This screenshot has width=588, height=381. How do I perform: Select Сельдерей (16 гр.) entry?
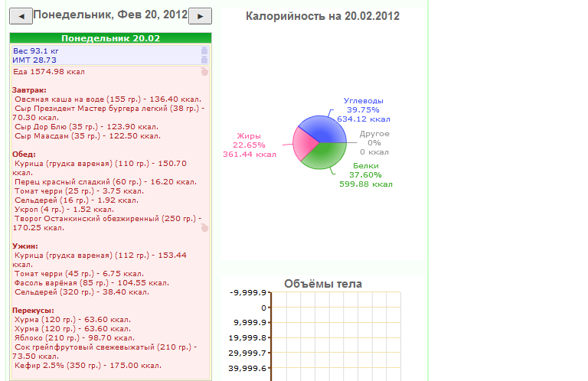pos(77,200)
